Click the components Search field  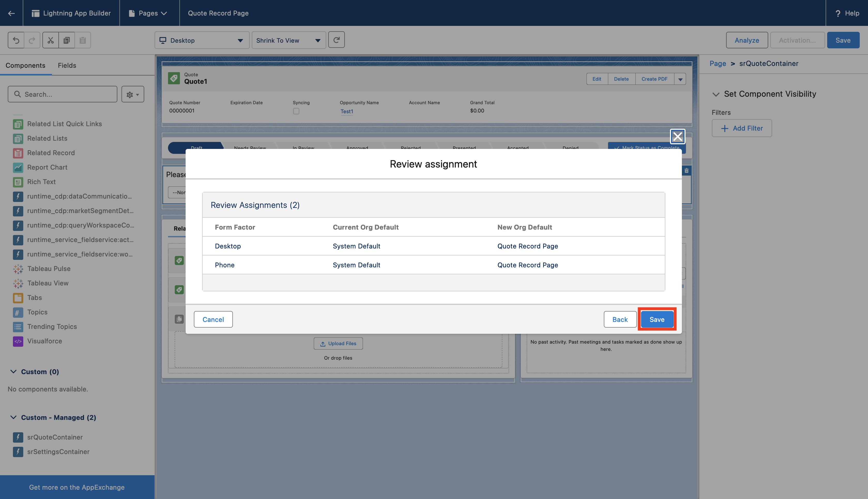pyautogui.click(x=63, y=94)
